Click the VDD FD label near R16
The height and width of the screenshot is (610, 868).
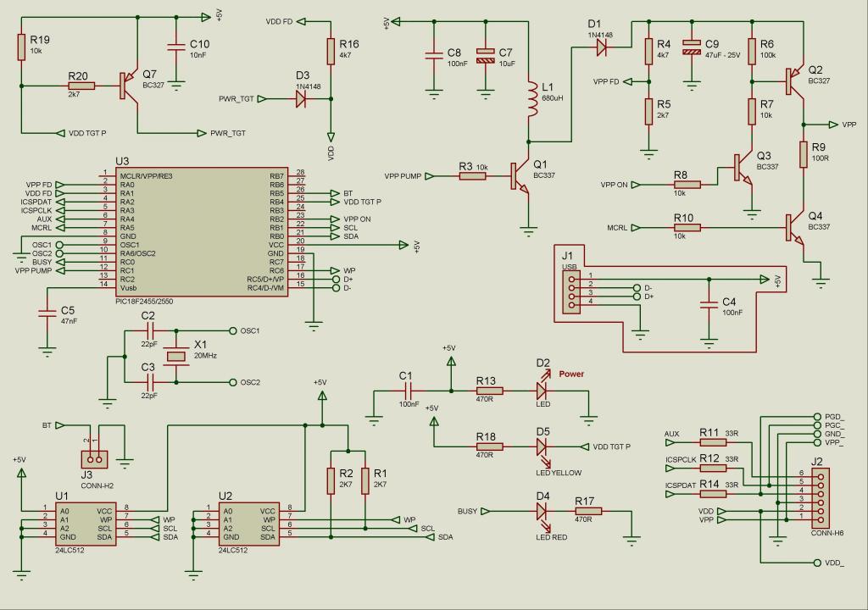(279, 21)
